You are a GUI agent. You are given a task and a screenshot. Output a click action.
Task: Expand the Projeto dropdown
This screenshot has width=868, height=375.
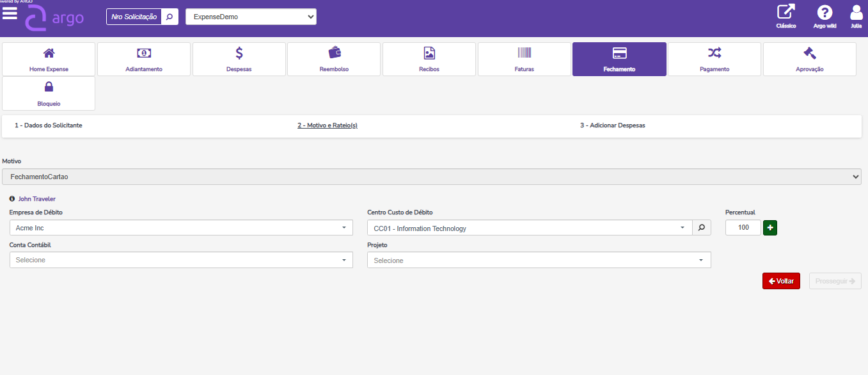pyautogui.click(x=539, y=260)
